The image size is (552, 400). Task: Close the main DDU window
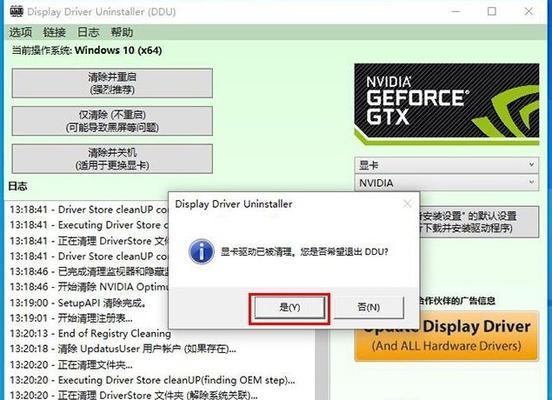tap(528, 11)
